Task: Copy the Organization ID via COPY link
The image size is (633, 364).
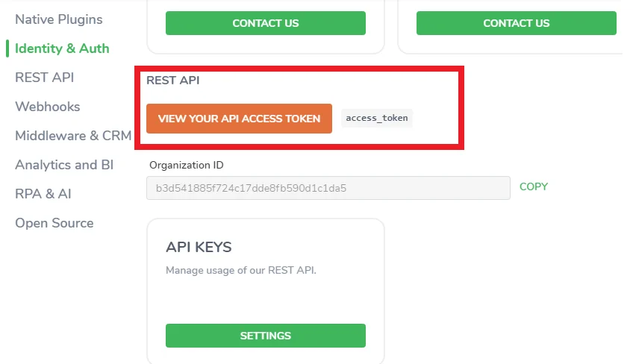Action: (x=534, y=186)
